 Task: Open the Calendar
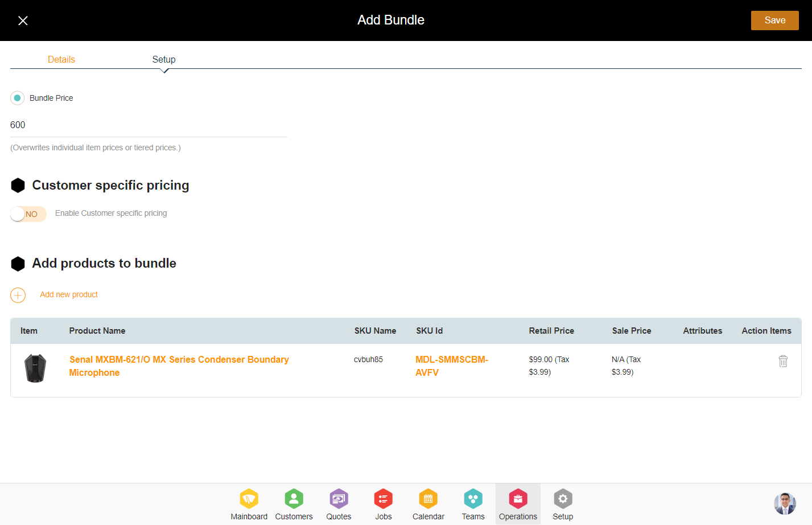pos(428,505)
